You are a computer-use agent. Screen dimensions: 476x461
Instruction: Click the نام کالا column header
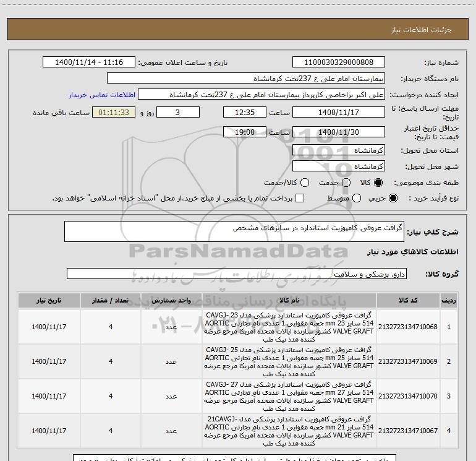[289, 301]
